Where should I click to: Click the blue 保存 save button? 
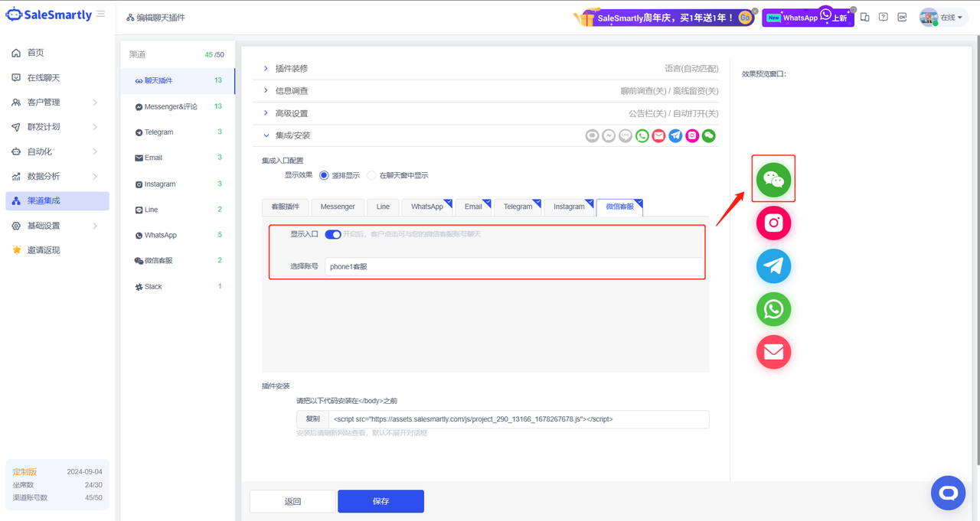(x=381, y=501)
